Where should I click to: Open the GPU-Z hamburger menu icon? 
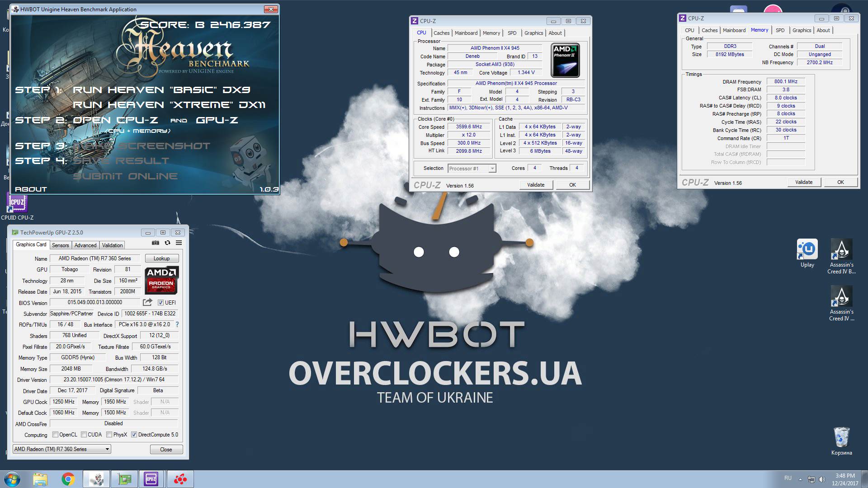point(179,243)
